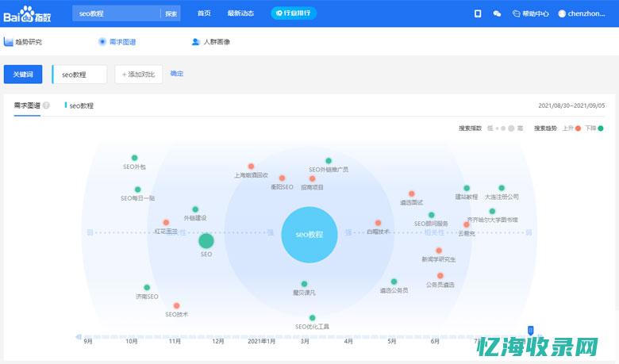Click the 济南SEO node dot

tap(147, 288)
